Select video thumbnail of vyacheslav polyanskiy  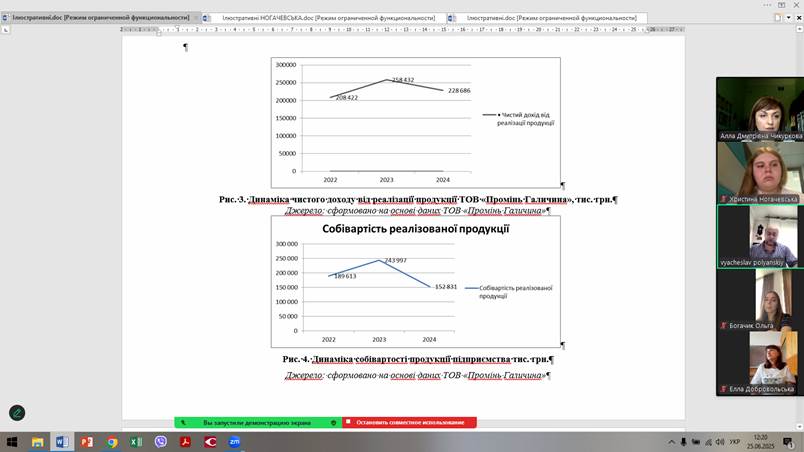pyautogui.click(x=759, y=237)
